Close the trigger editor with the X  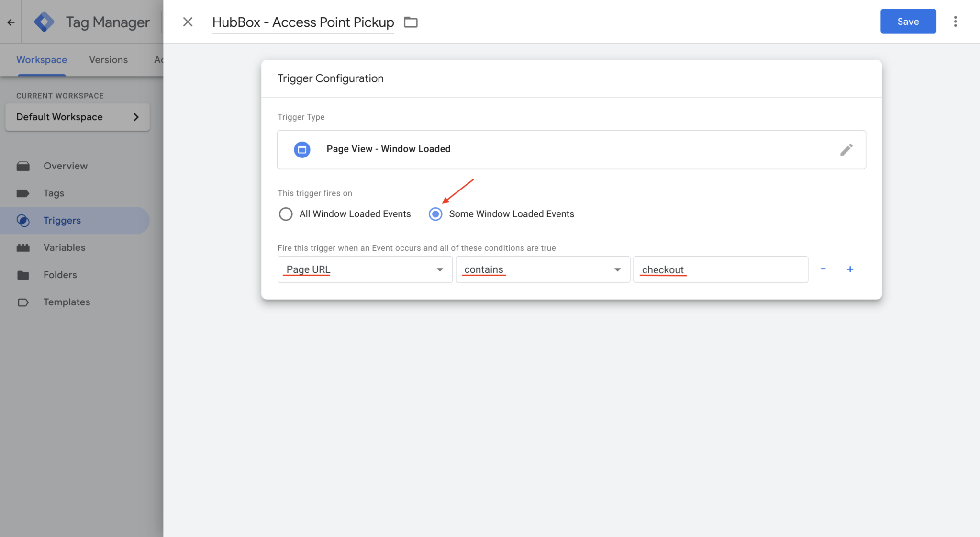[188, 22]
